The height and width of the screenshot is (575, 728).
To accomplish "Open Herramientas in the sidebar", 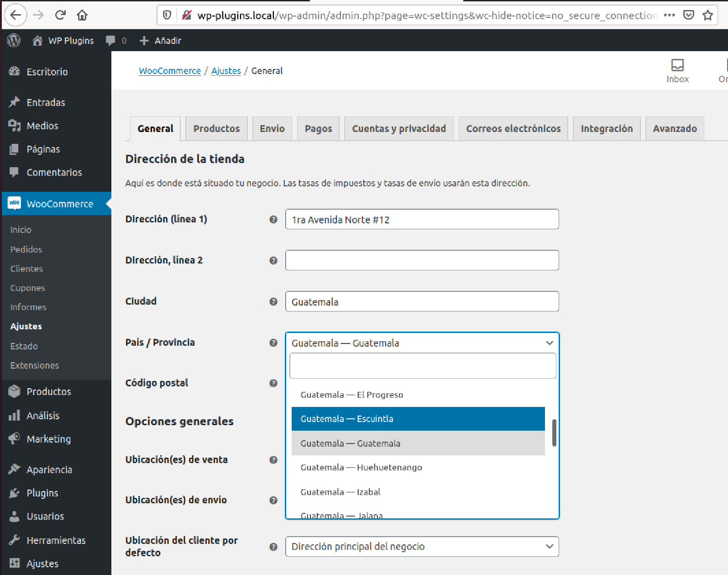I will 57,540.
